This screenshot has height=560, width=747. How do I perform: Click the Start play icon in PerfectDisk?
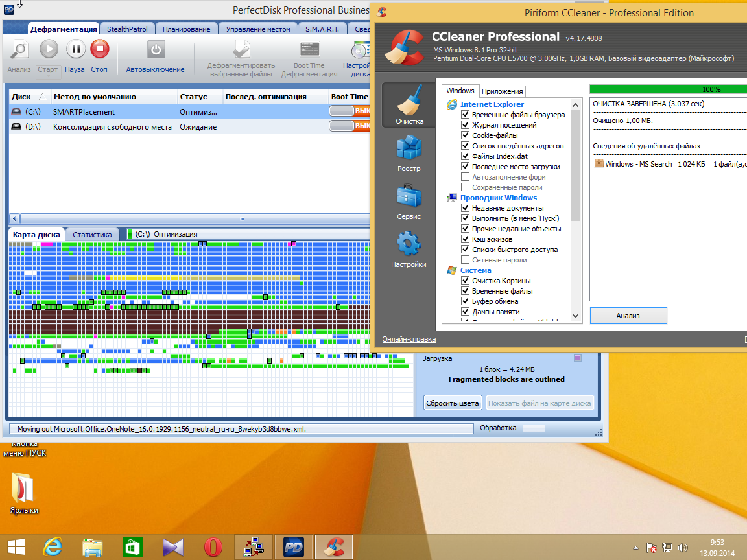click(x=49, y=49)
